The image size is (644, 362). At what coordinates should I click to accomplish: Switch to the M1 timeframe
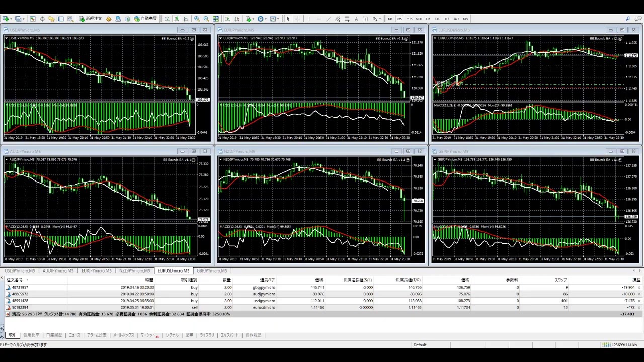click(390, 19)
